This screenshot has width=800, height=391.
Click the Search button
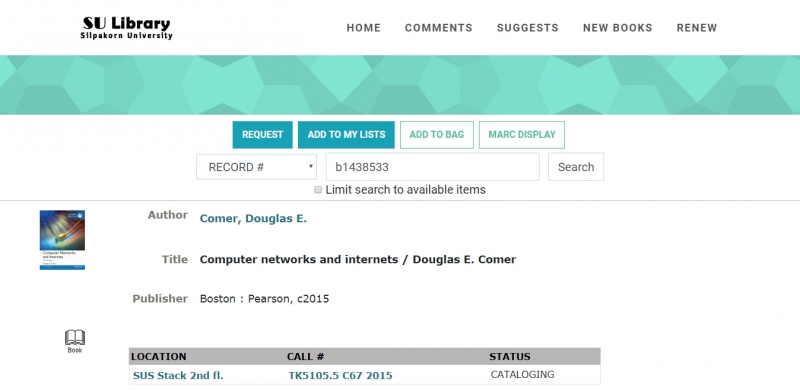click(x=576, y=167)
